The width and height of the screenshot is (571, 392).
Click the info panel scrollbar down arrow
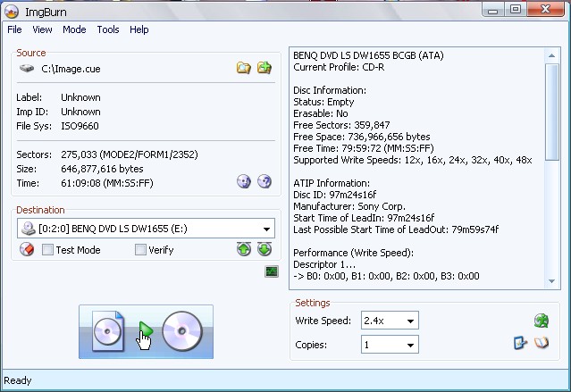(x=551, y=281)
